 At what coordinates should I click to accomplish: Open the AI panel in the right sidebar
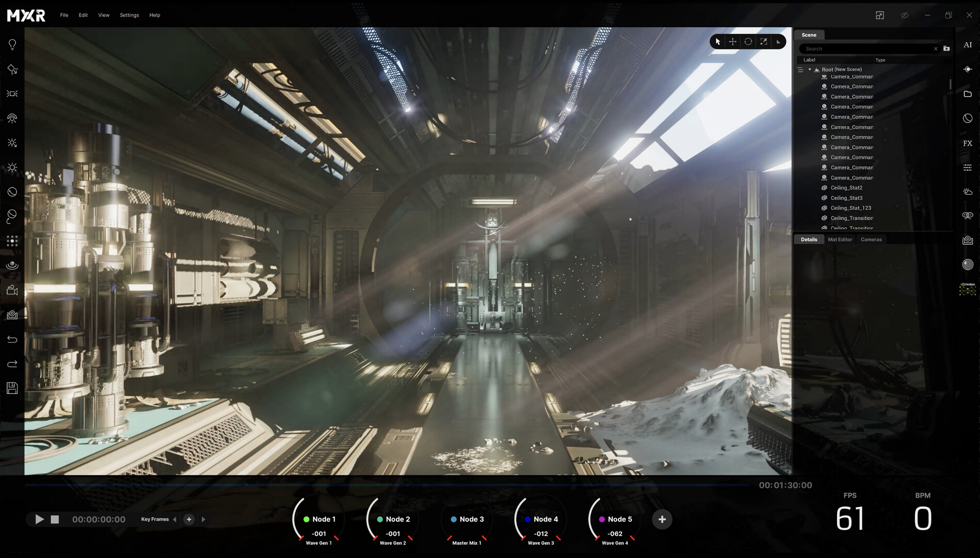(x=968, y=45)
